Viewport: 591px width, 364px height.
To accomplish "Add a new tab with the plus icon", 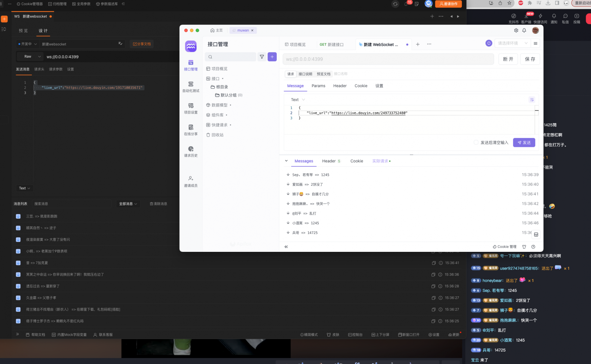I will tap(418, 44).
